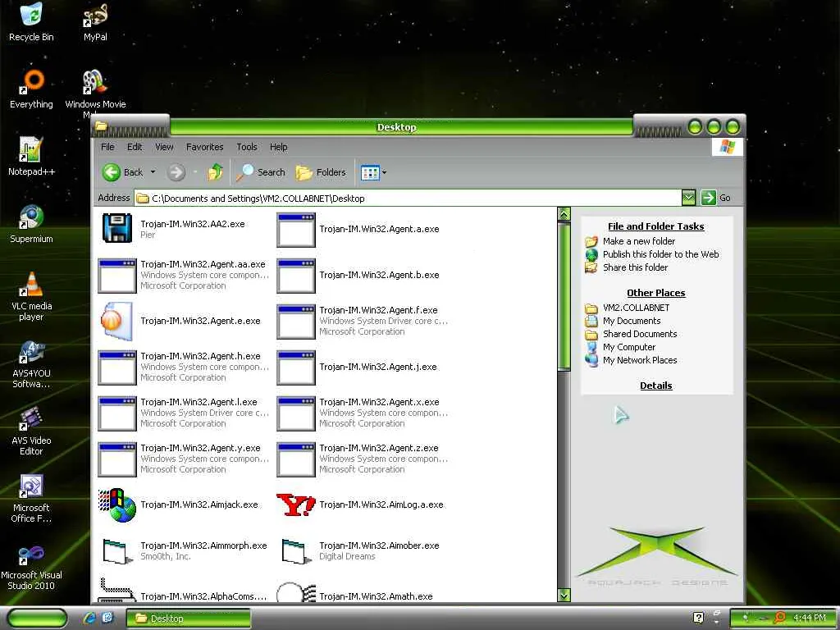Image resolution: width=840 pixels, height=630 pixels.
Task: Collapse the File and Folder Tasks section
Action: pos(655,226)
